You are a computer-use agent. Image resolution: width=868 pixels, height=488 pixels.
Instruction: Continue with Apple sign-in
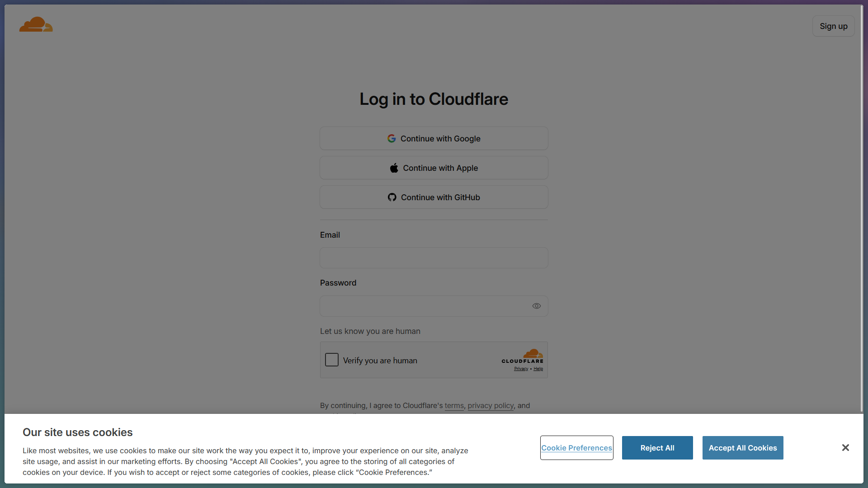tap(434, 168)
